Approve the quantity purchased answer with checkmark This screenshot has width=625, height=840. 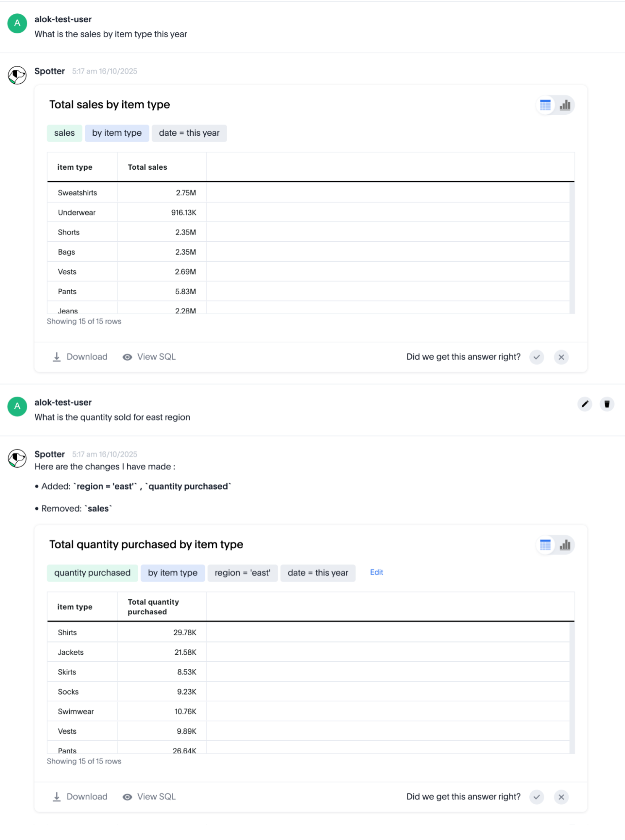point(536,797)
